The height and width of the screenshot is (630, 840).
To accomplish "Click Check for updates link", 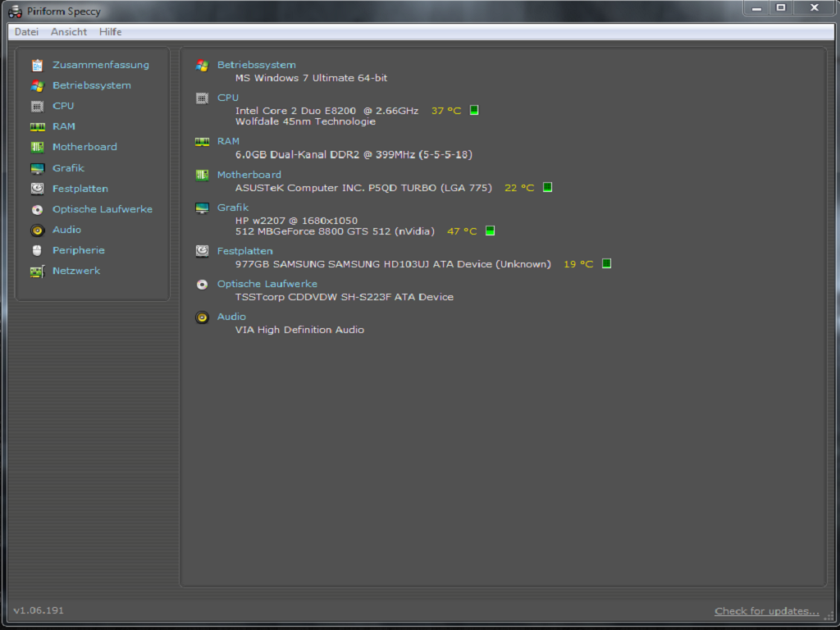I will (x=767, y=611).
